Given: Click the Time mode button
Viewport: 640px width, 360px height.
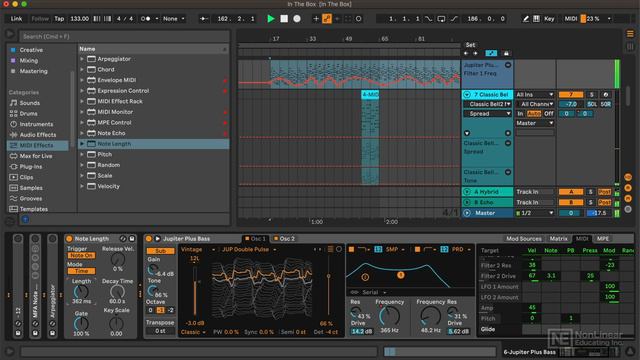Looking at the screenshot, I should 82,271.
